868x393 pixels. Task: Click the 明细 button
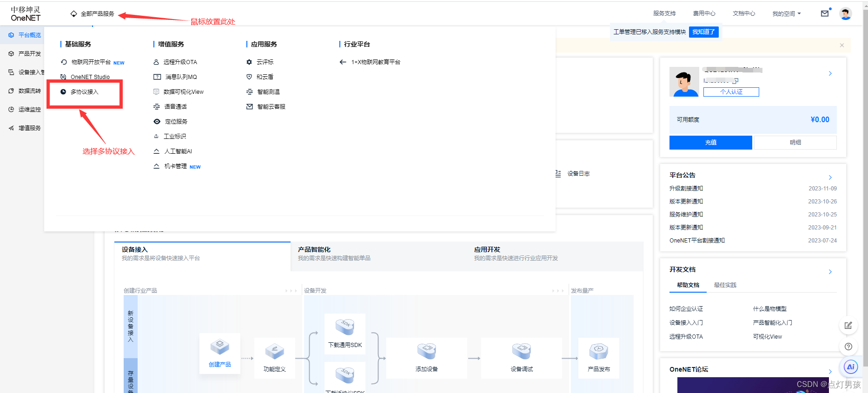[x=795, y=143]
